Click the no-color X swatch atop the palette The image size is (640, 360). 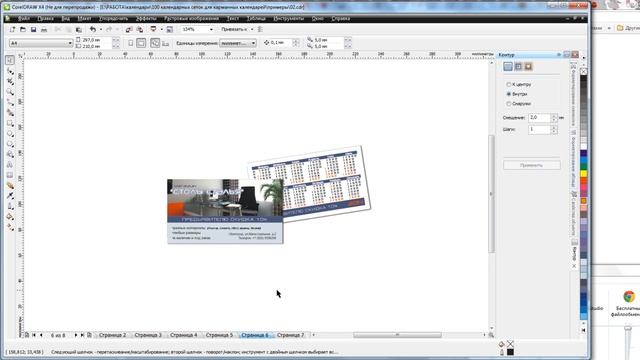[584, 72]
